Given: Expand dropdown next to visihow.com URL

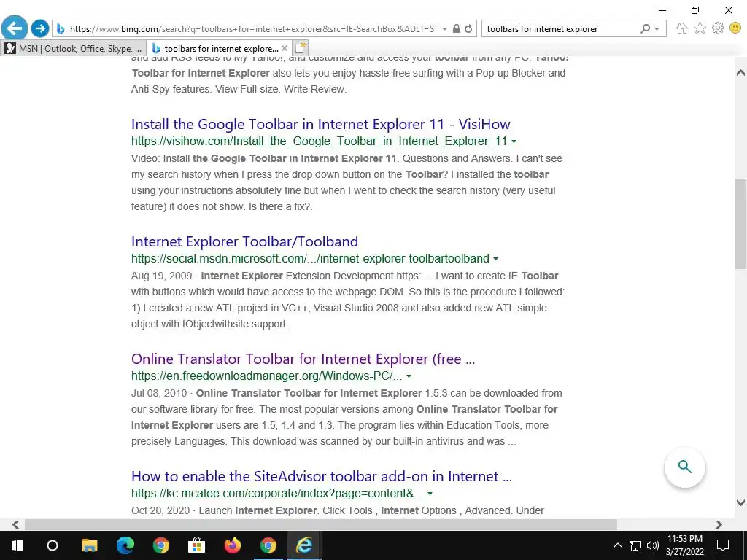Looking at the screenshot, I should click(514, 141).
